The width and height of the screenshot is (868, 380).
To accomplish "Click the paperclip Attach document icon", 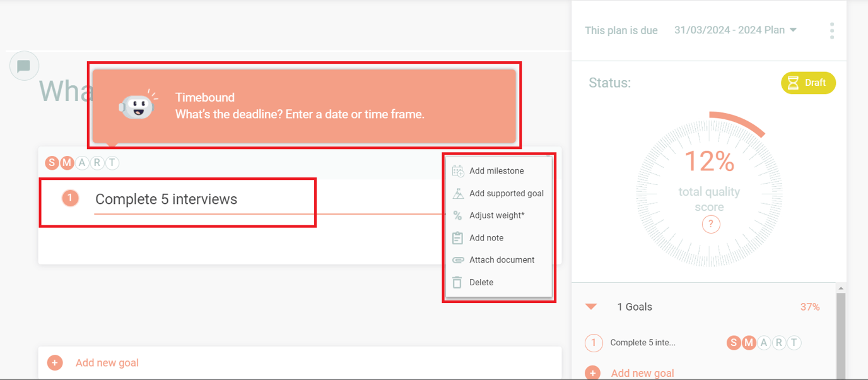I will point(457,259).
